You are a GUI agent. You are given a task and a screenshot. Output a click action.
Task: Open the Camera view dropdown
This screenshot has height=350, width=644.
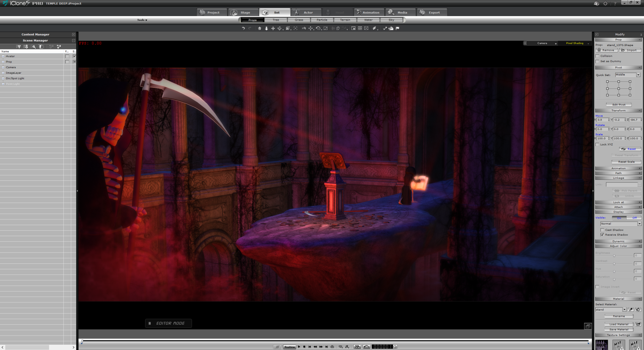[556, 43]
